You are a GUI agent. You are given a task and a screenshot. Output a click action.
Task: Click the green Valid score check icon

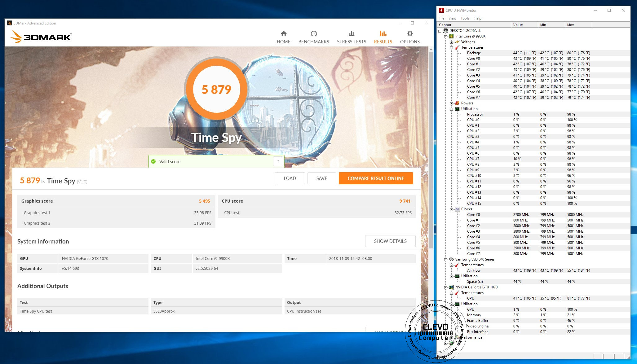pos(153,161)
